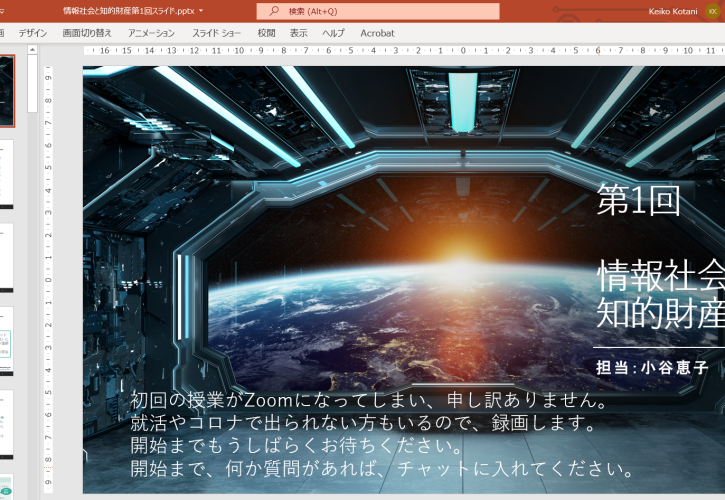This screenshot has width=725, height=500.
Task: Click the file name 情報社会と知的財産第1回スライド.pptx
Action: tap(129, 11)
